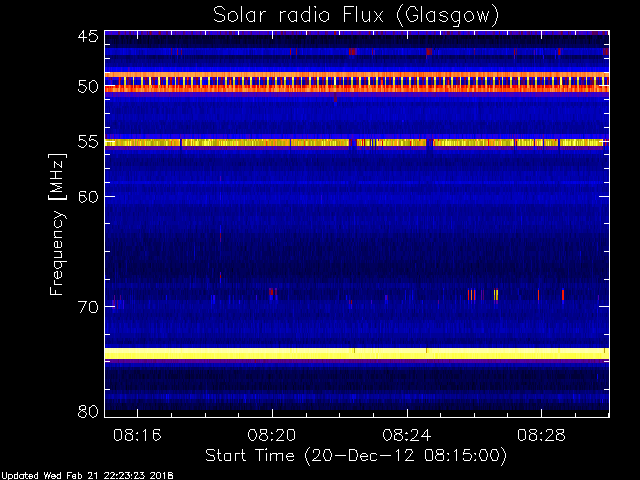Click the 'Solar radio Flux (Glasgow)' title
This screenshot has width=640, height=480.
pos(356,16)
